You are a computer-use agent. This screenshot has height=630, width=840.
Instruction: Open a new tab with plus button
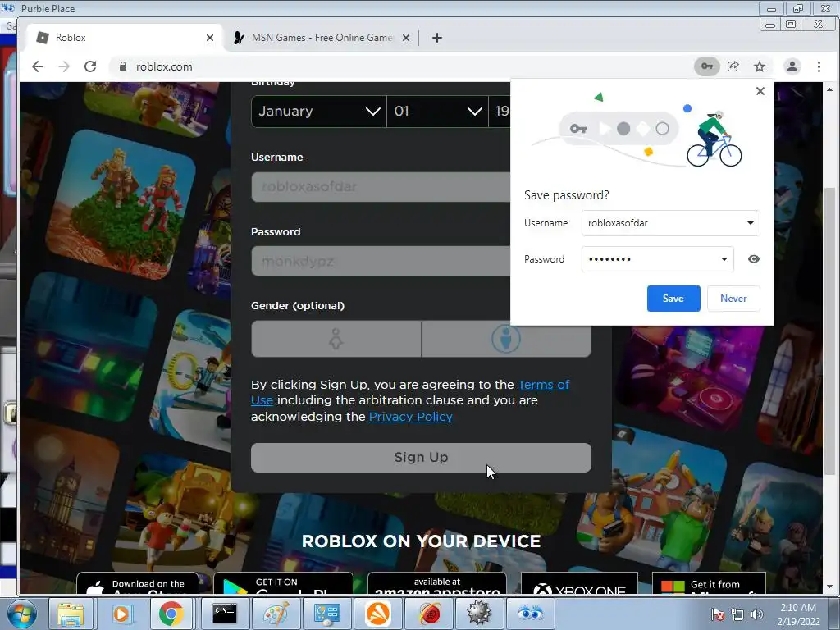coord(437,38)
